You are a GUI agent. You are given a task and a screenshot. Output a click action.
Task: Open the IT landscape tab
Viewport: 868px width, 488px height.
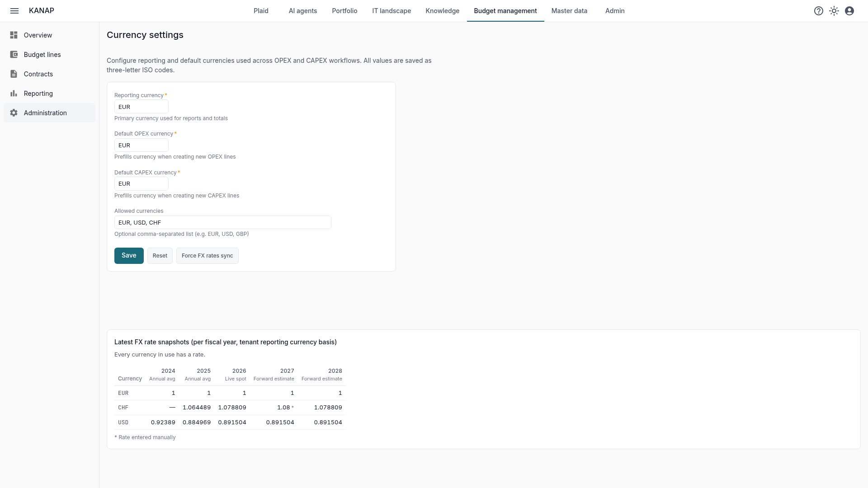click(x=392, y=11)
